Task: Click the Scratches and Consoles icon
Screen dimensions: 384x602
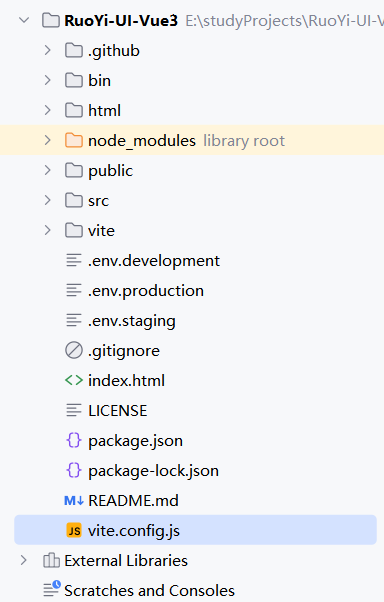Action: [x=52, y=589]
